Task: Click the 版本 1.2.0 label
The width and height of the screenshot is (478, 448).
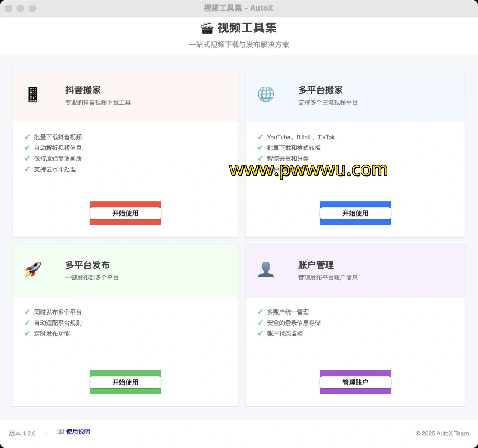Action: click(x=22, y=433)
